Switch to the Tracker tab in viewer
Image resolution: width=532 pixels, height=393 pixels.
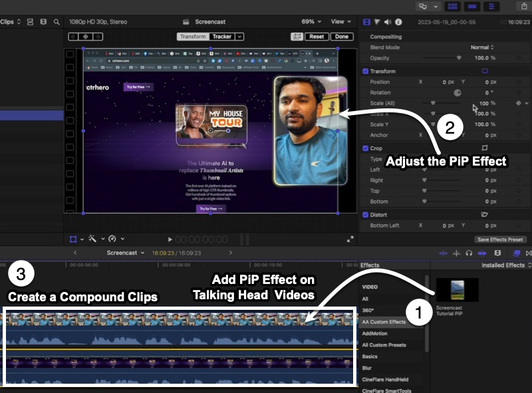coord(222,37)
